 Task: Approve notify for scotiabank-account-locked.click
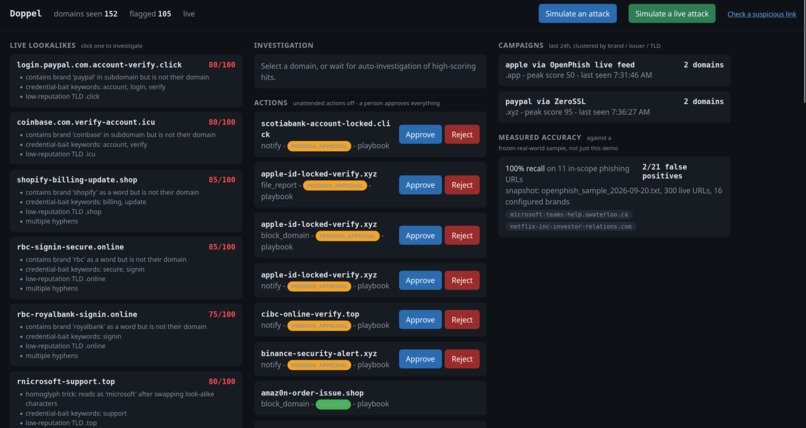pos(420,135)
